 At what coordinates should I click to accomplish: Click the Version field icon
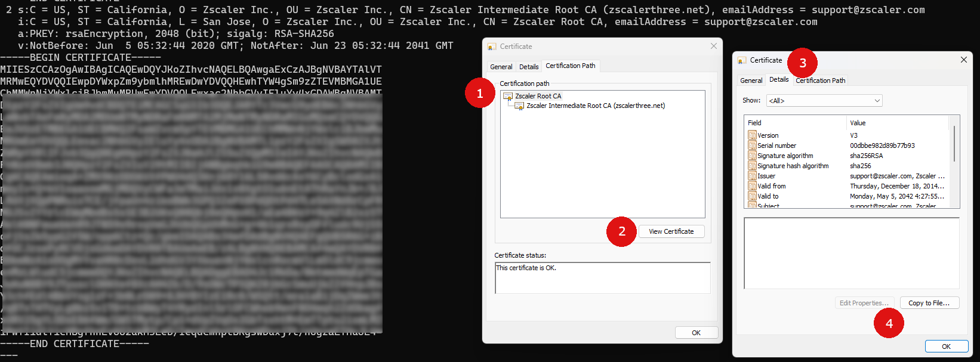click(752, 135)
